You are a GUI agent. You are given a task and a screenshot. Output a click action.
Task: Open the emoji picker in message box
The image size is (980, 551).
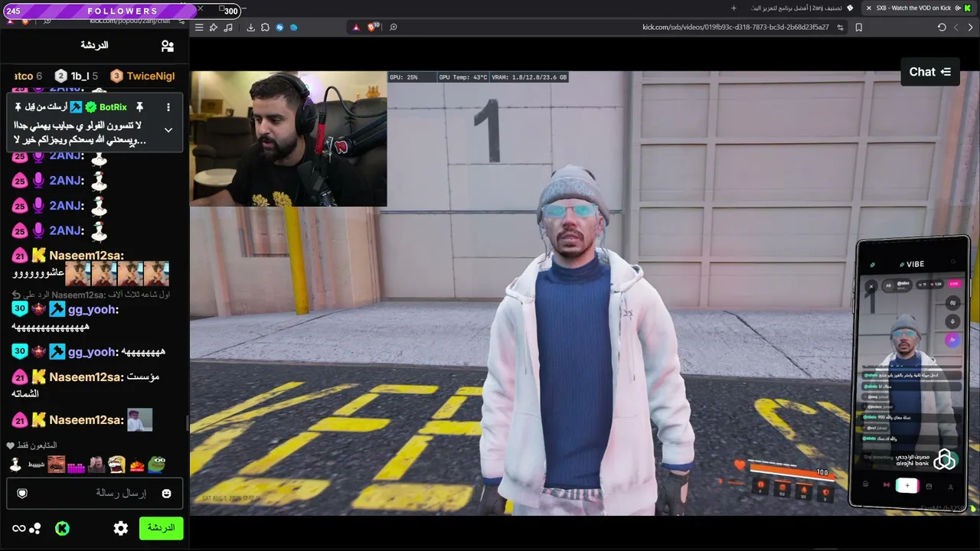tap(166, 494)
